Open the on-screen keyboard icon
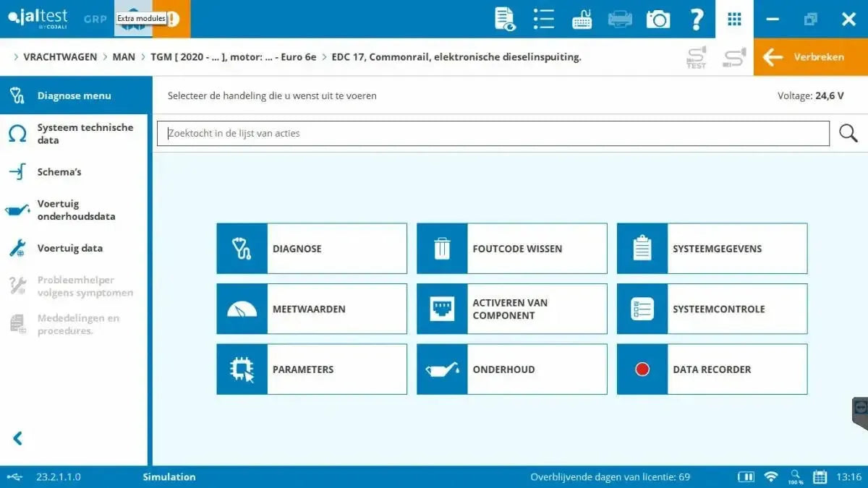 [x=582, y=19]
